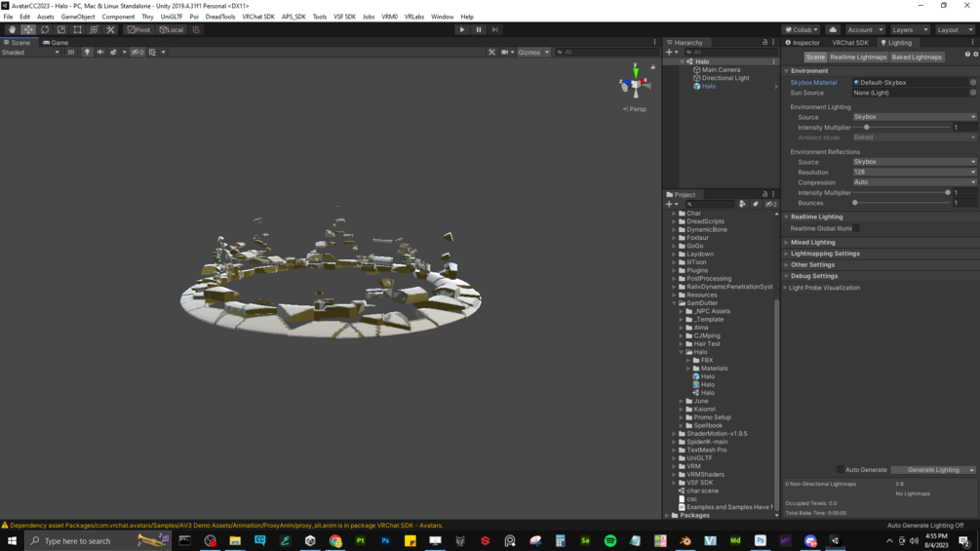
Task: Expand Other Settings section
Action: 812,265
